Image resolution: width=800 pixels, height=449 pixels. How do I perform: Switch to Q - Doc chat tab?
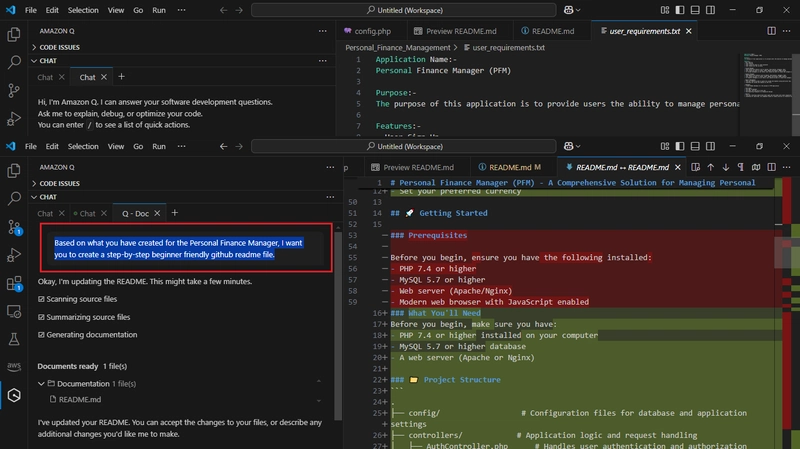click(x=135, y=214)
